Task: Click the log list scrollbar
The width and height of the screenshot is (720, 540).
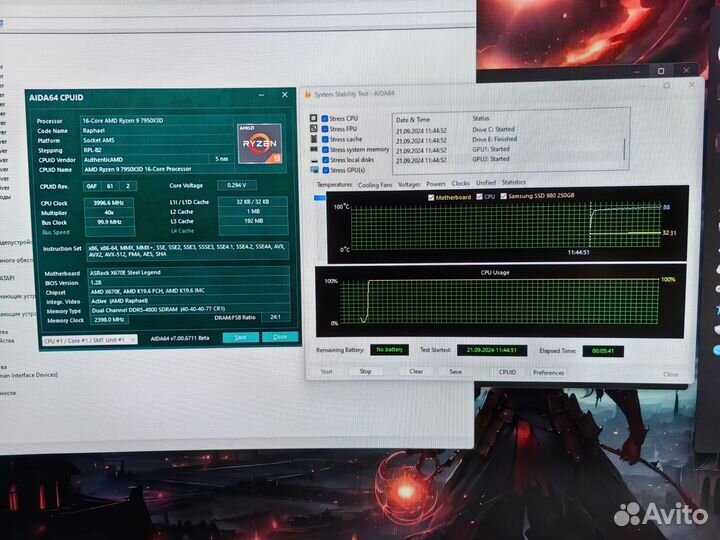Action: click(624, 149)
